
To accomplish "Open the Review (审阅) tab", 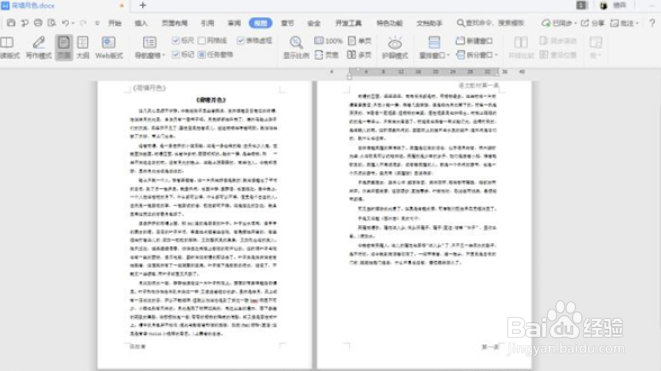I will click(234, 23).
